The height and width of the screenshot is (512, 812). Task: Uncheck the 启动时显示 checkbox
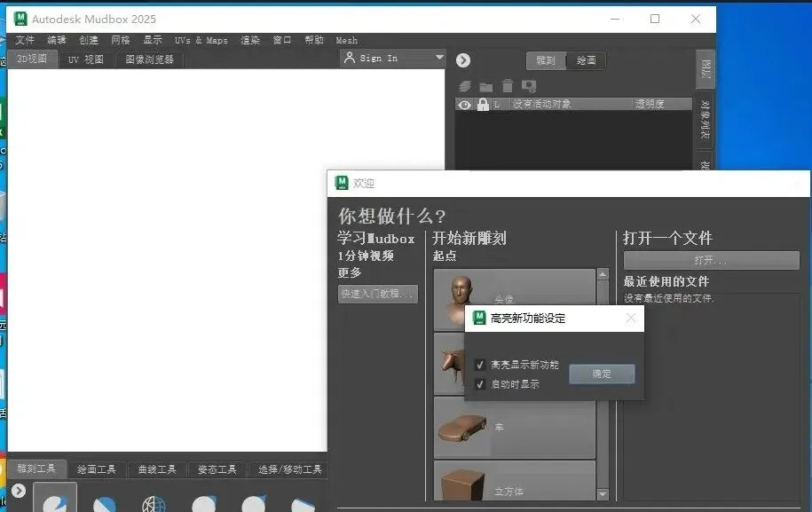(x=480, y=384)
